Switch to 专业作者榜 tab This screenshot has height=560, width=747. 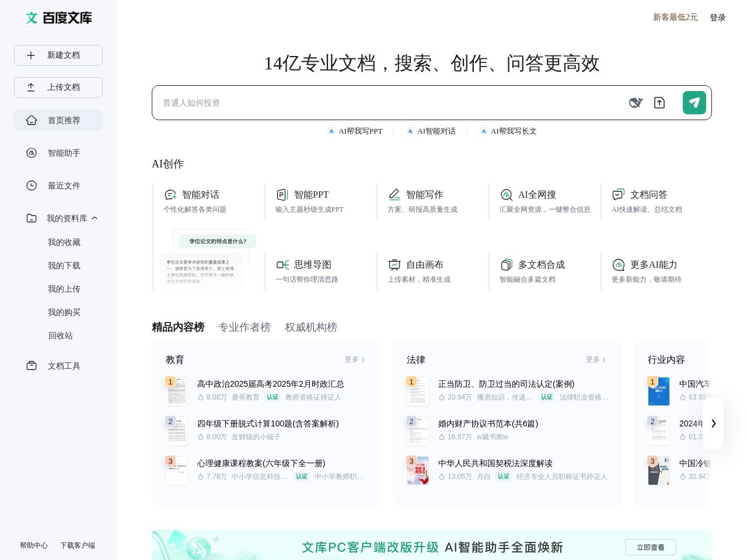(244, 327)
